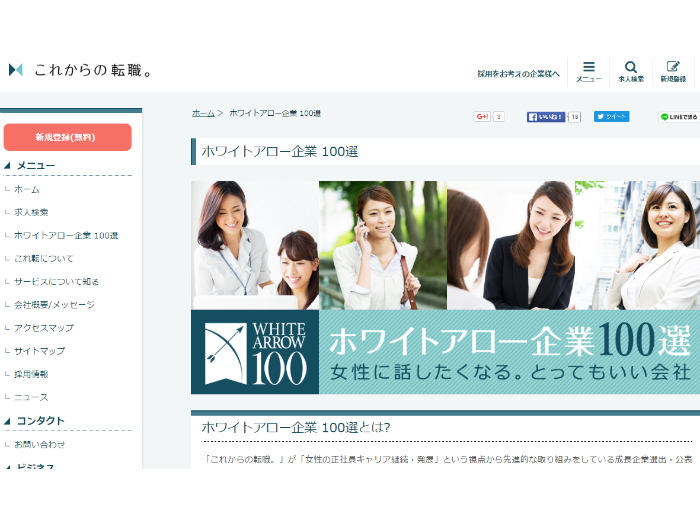Click the ホワイトアロー企業 100選 page title
Viewport: 700px width, 525px height.
click(x=280, y=152)
